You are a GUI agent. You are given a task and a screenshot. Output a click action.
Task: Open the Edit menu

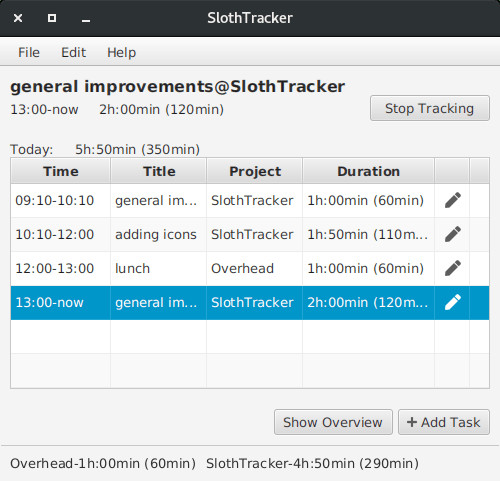74,53
